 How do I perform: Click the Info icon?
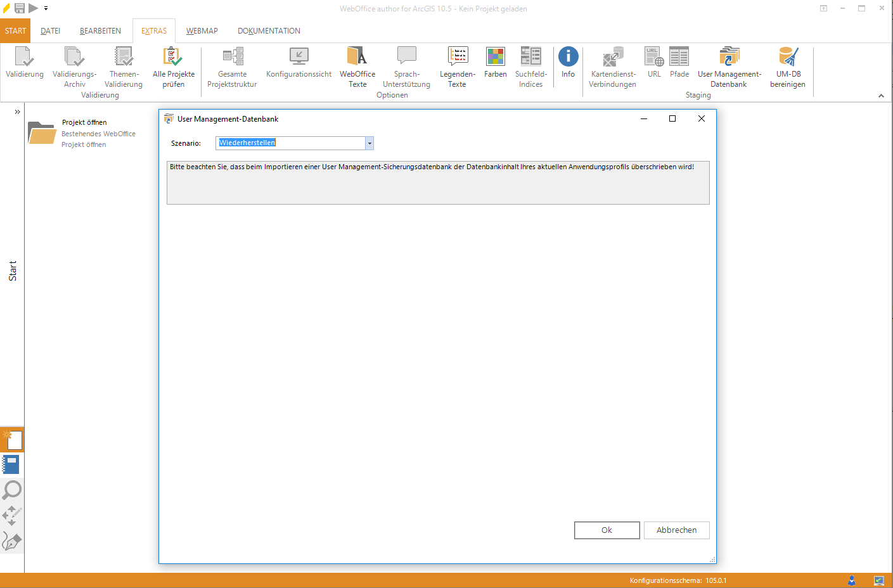coord(568,63)
